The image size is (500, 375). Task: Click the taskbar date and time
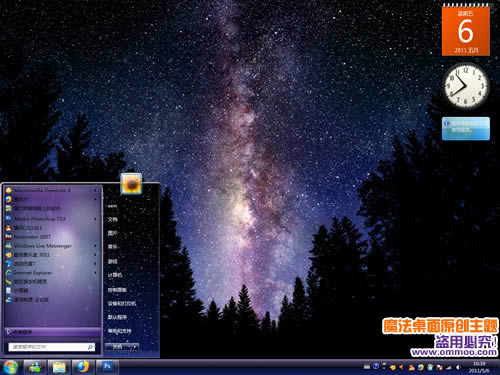pos(479,367)
